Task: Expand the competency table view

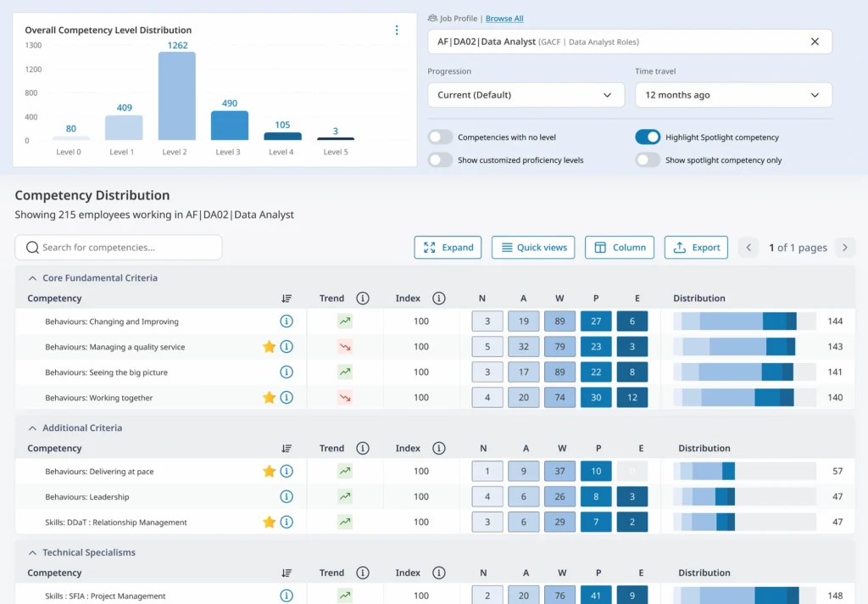Action: [448, 248]
